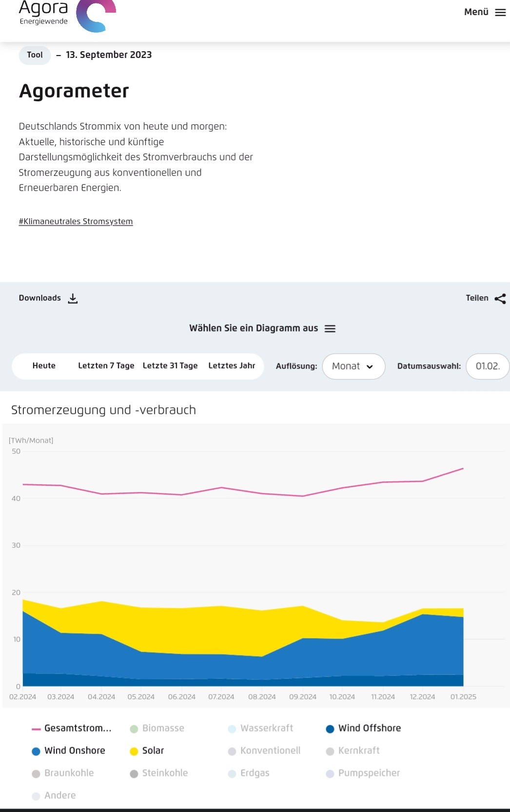510x812 pixels.
Task: Click the Agora Energiewende logo
Action: click(x=67, y=15)
